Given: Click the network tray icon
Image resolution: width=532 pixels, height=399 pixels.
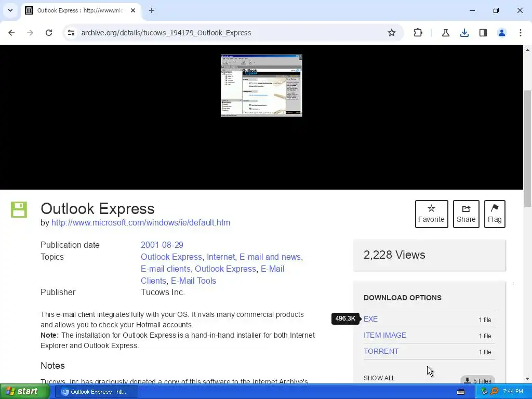Looking at the screenshot, I should 484,392.
